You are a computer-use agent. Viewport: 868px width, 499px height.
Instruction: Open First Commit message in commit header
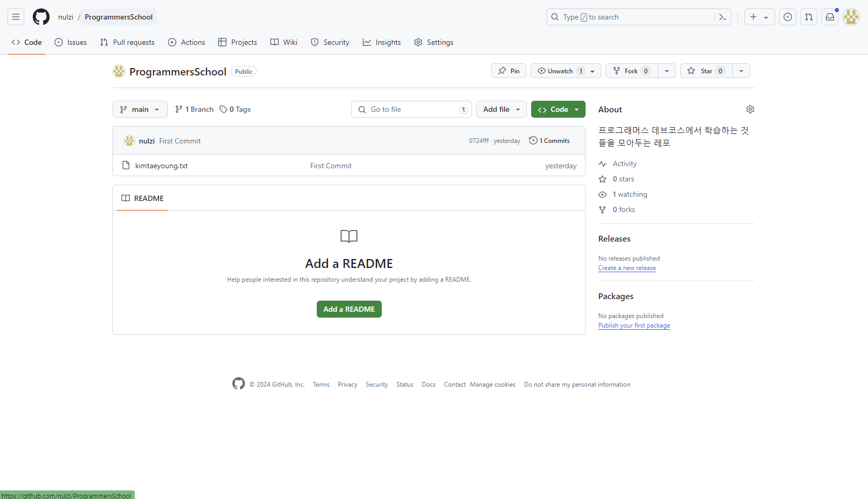pos(180,141)
